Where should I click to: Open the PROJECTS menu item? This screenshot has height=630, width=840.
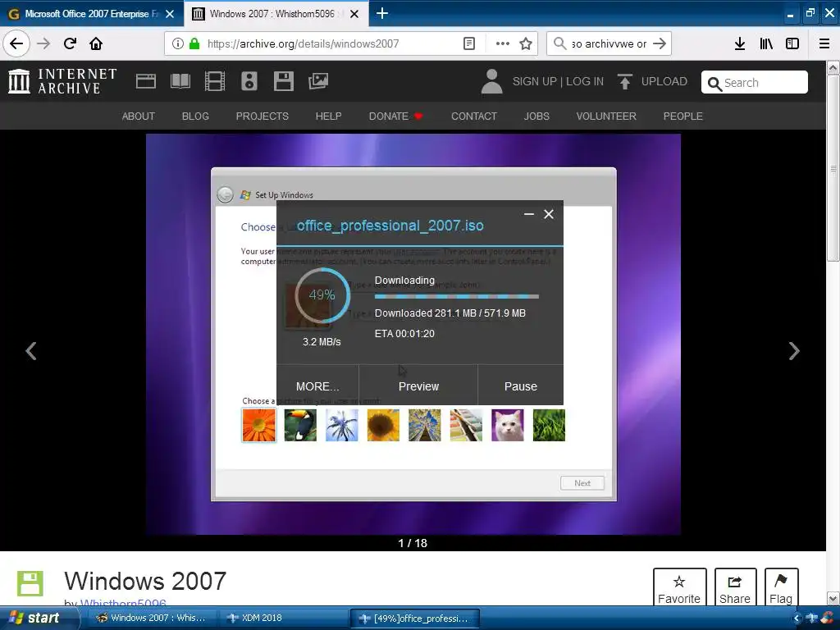(x=262, y=116)
